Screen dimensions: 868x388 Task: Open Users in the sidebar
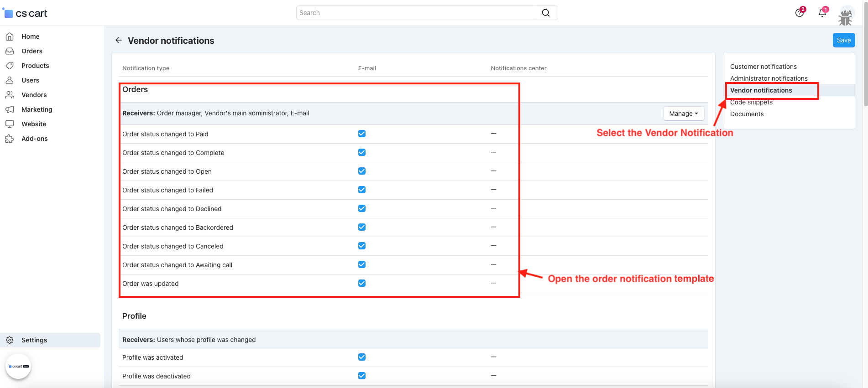(30, 80)
